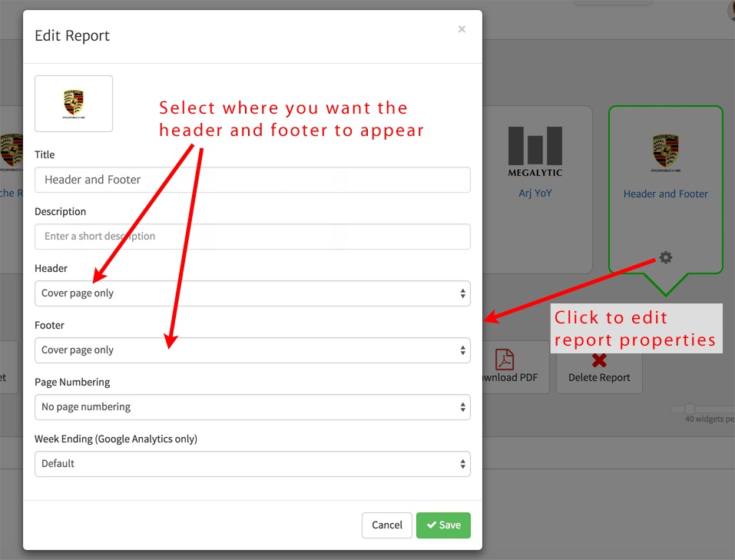This screenshot has height=560, width=735.
Task: Open the Footer placement dropdown
Action: (x=252, y=350)
